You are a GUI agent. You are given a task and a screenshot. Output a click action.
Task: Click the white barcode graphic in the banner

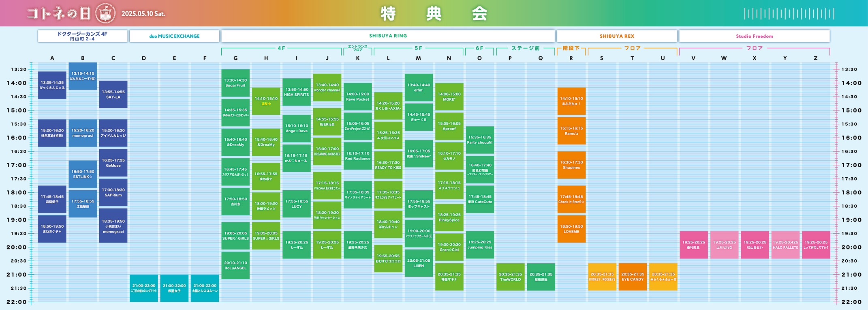pos(789,14)
